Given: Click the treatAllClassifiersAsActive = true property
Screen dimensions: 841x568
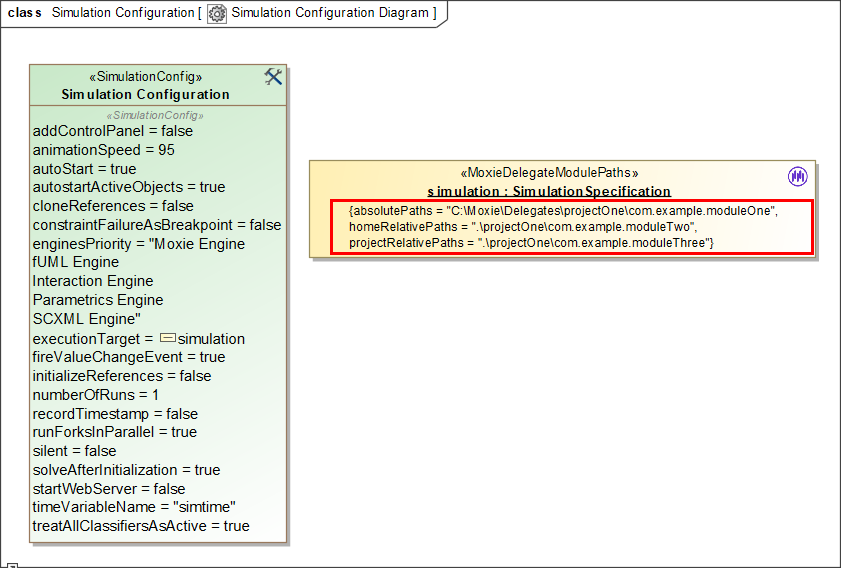Looking at the screenshot, I should pyautogui.click(x=141, y=526).
